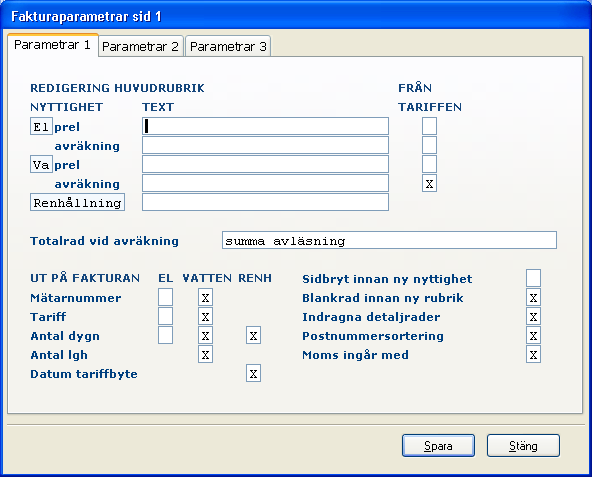592x477 pixels.
Task: Toggle Från tariffen checkbox for El prel
Action: pyautogui.click(x=429, y=126)
